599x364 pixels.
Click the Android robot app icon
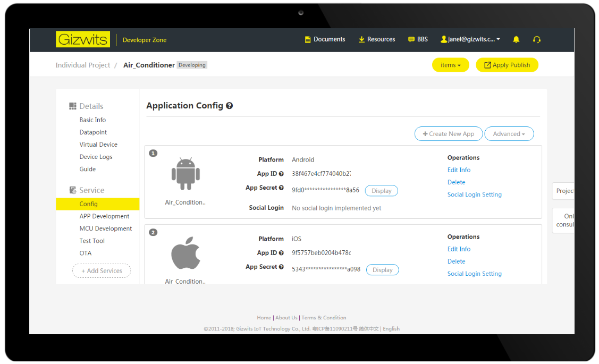pyautogui.click(x=185, y=173)
